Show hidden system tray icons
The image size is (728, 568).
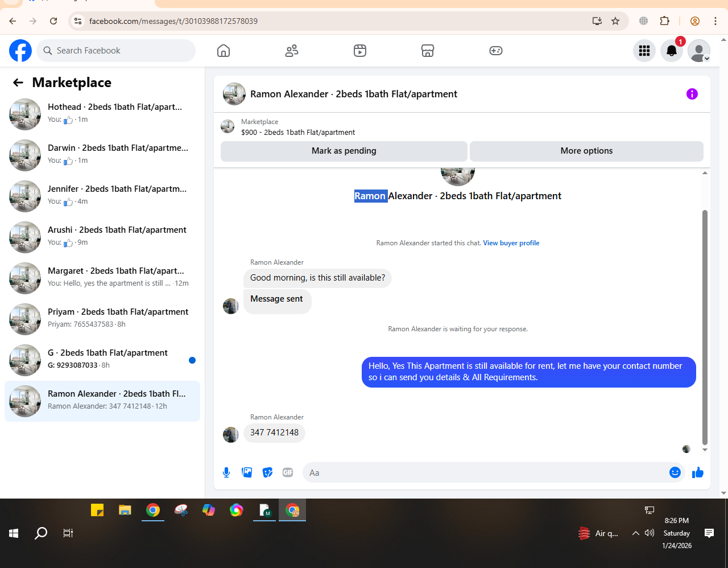pyautogui.click(x=636, y=533)
